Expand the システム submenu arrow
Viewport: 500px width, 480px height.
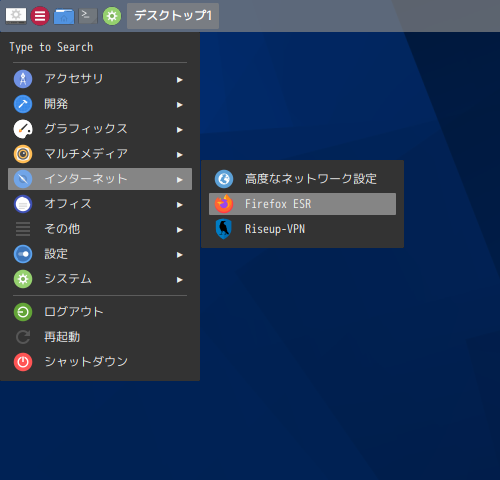point(180,280)
